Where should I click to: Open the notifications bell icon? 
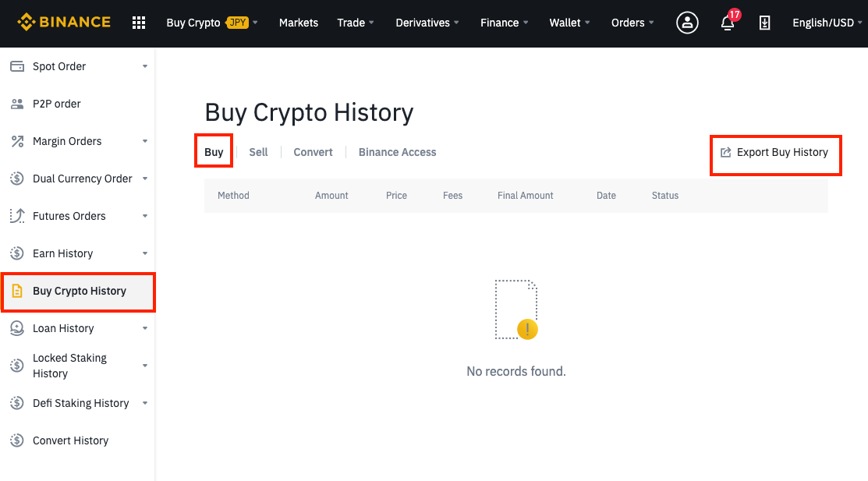click(728, 23)
